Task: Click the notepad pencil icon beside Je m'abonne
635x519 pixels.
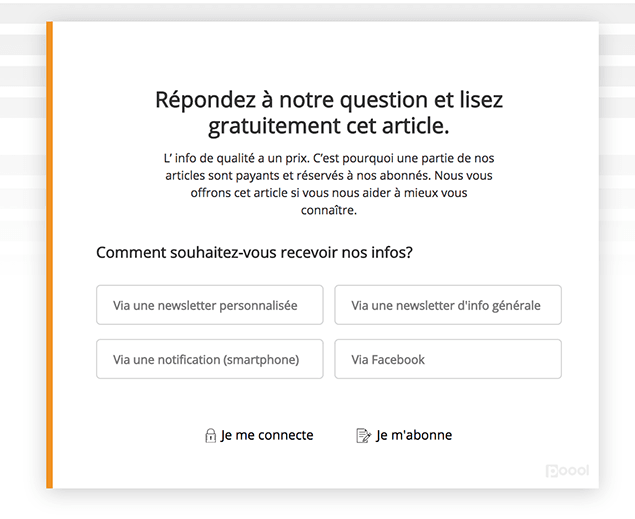Action: [363, 436]
